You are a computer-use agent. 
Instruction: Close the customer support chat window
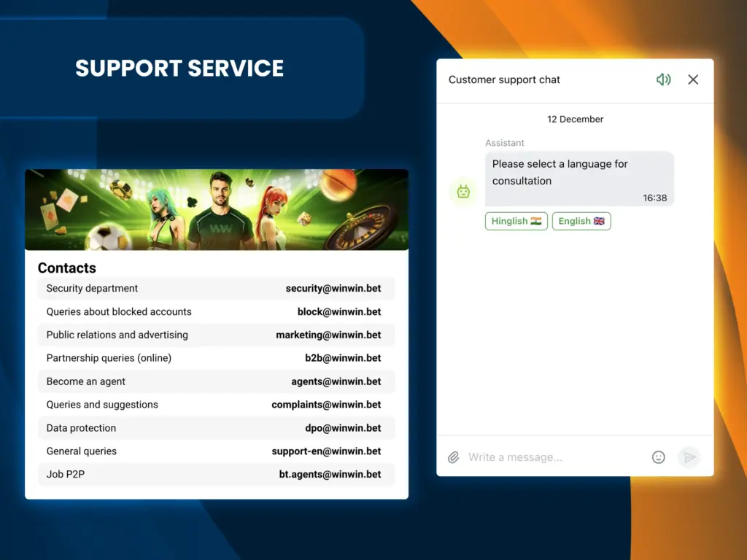click(x=693, y=79)
